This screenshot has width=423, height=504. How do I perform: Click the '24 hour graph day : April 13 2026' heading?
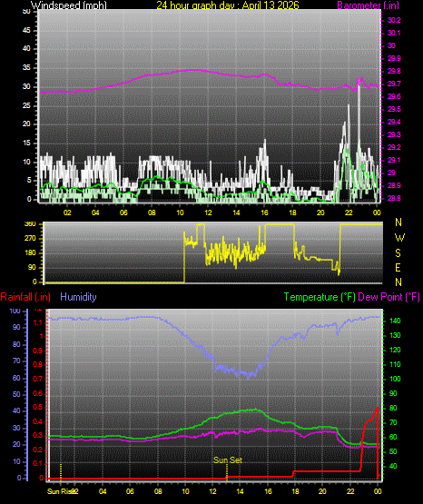[228, 5]
